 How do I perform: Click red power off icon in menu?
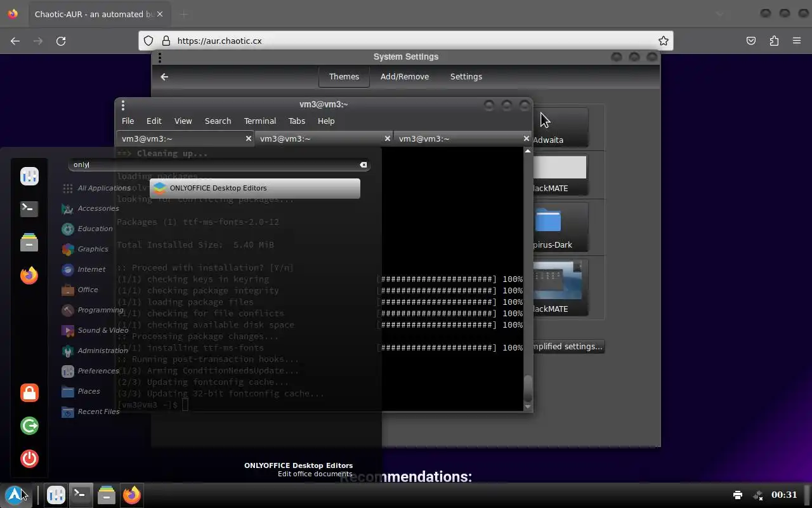pos(29,458)
